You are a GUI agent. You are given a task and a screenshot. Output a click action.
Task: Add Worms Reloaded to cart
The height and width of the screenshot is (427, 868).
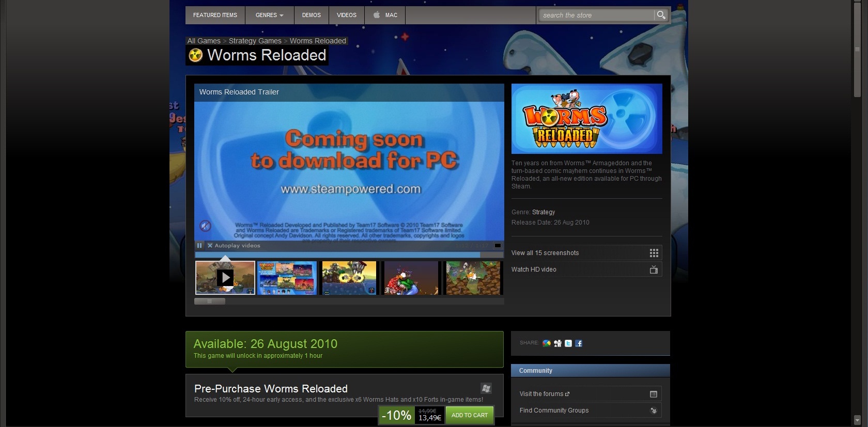click(470, 415)
